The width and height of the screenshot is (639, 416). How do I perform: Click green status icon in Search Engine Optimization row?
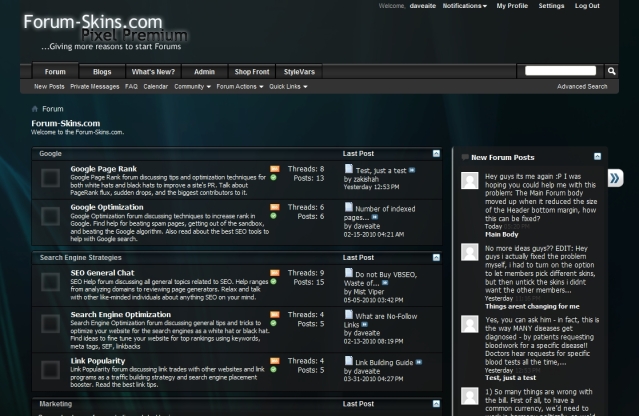pos(273,324)
